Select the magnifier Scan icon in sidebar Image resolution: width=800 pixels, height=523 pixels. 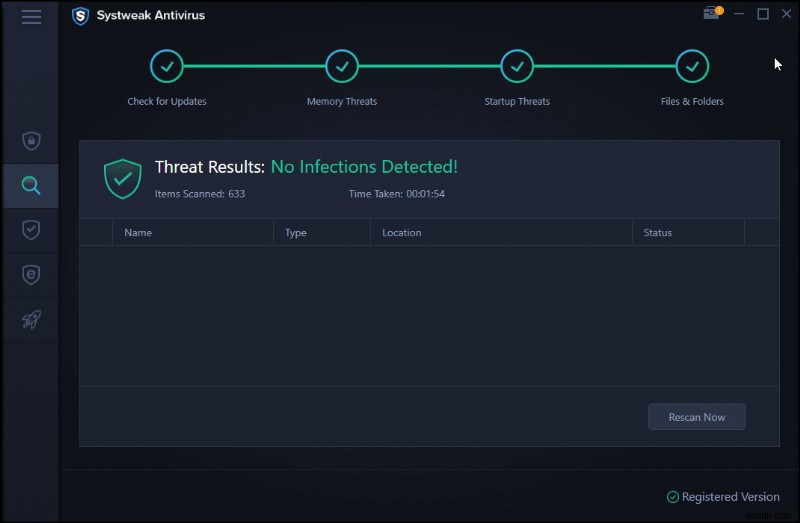coord(31,186)
